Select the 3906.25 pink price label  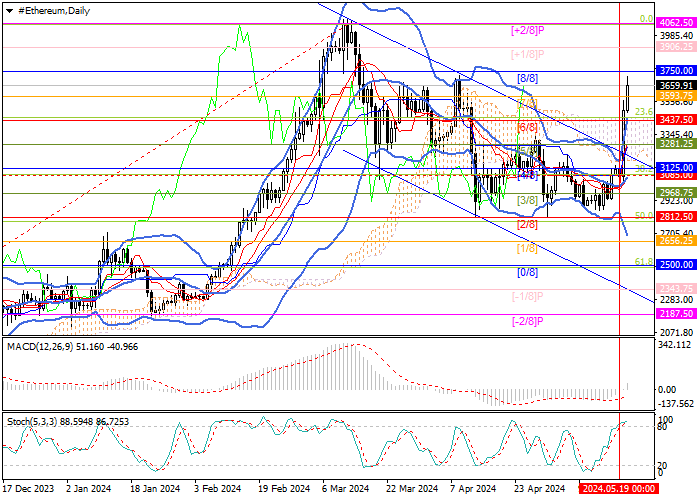point(677,46)
